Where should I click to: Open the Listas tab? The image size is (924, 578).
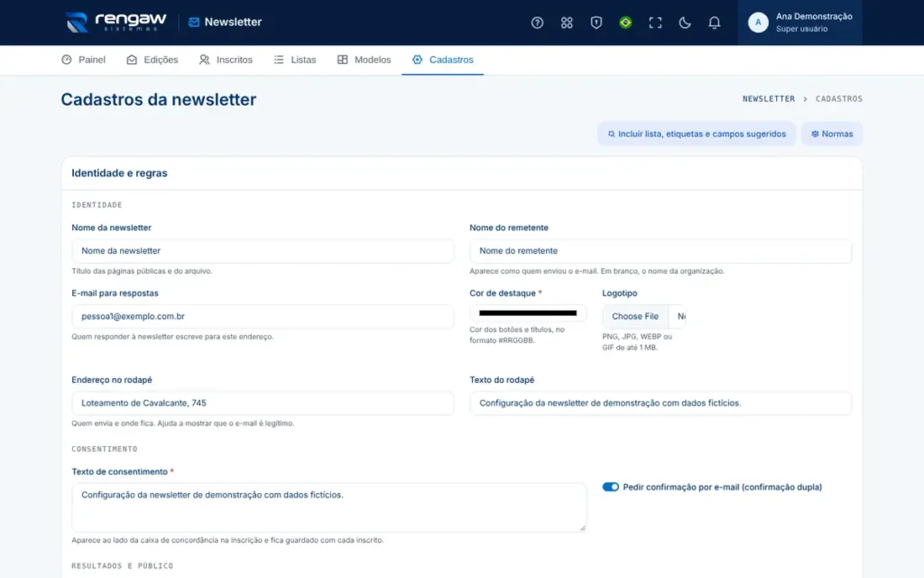(295, 60)
